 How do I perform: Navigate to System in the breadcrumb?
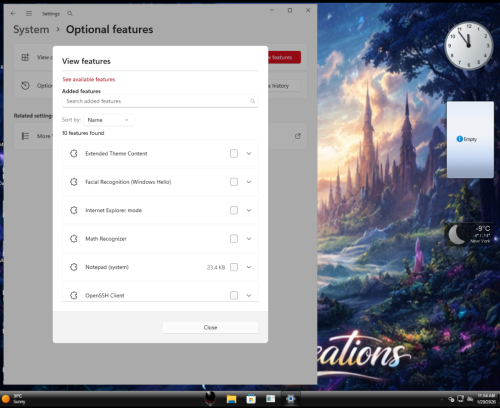coord(31,29)
